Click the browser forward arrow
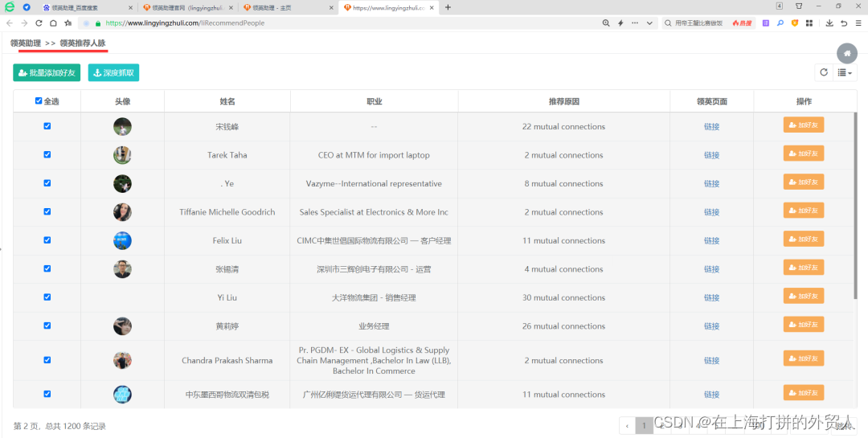 pos(24,23)
